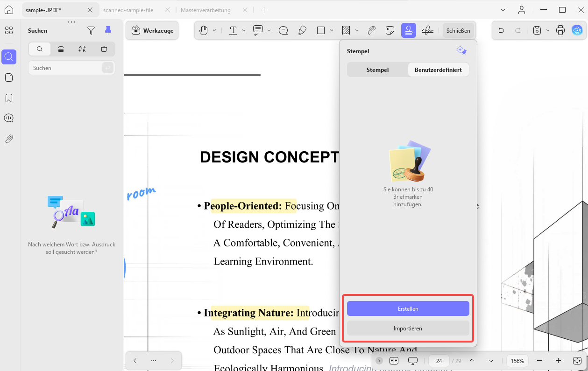The width and height of the screenshot is (588, 371).
Task: Select the stamp tool in toolbar
Action: pos(409,30)
